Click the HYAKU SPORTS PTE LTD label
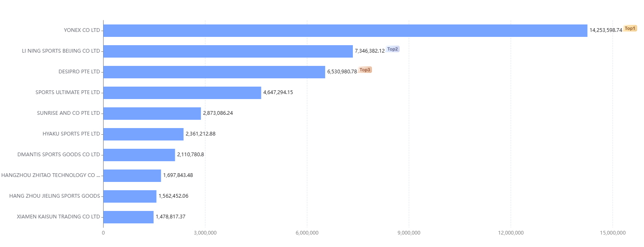Image resolution: width=644 pixels, height=247 pixels. (71, 134)
